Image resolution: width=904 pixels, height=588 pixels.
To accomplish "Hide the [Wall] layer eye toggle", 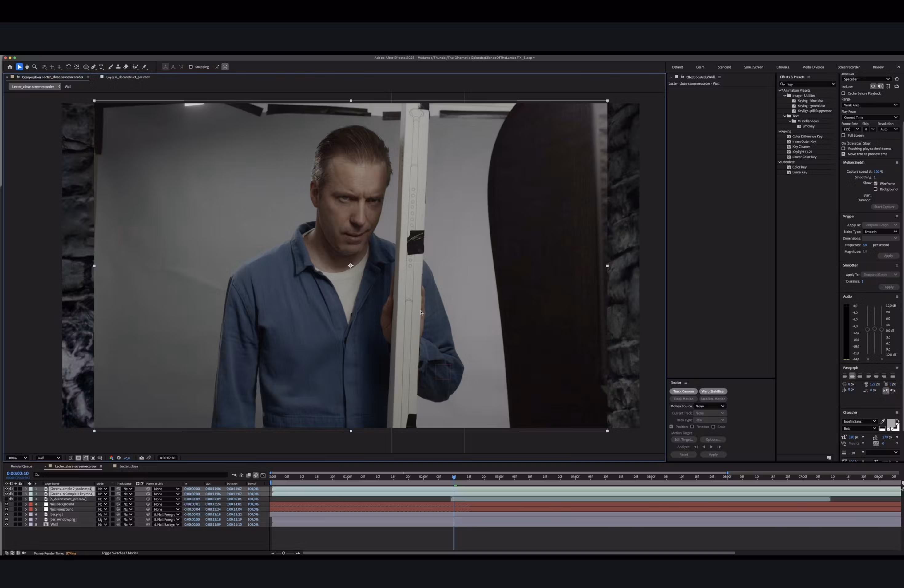I will click(6, 525).
